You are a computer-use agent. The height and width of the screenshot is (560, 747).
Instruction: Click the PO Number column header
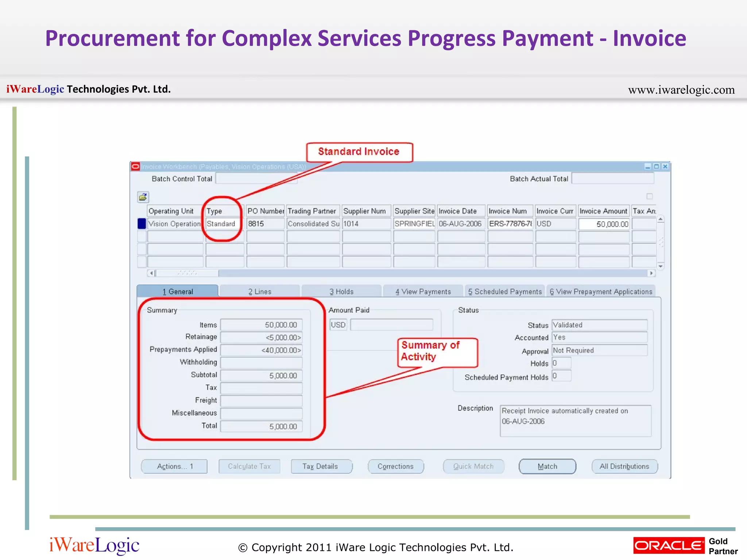pyautogui.click(x=265, y=211)
